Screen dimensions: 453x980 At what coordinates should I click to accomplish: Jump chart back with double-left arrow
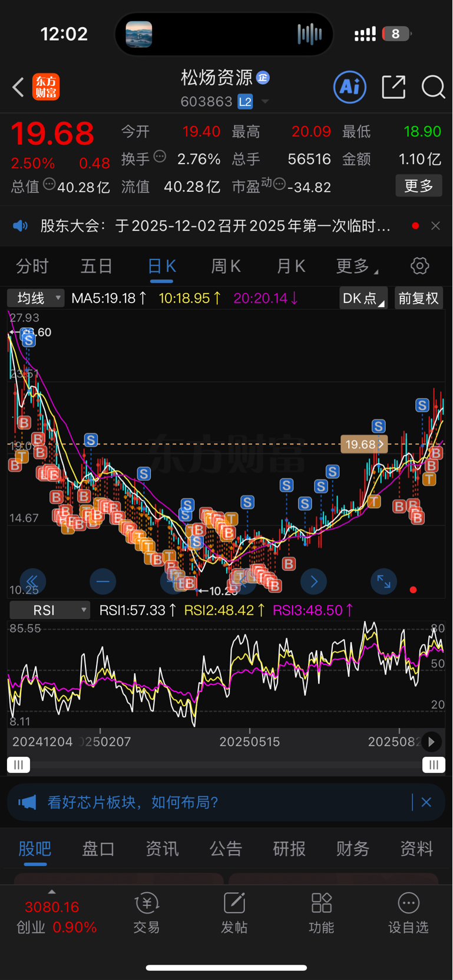(x=33, y=582)
